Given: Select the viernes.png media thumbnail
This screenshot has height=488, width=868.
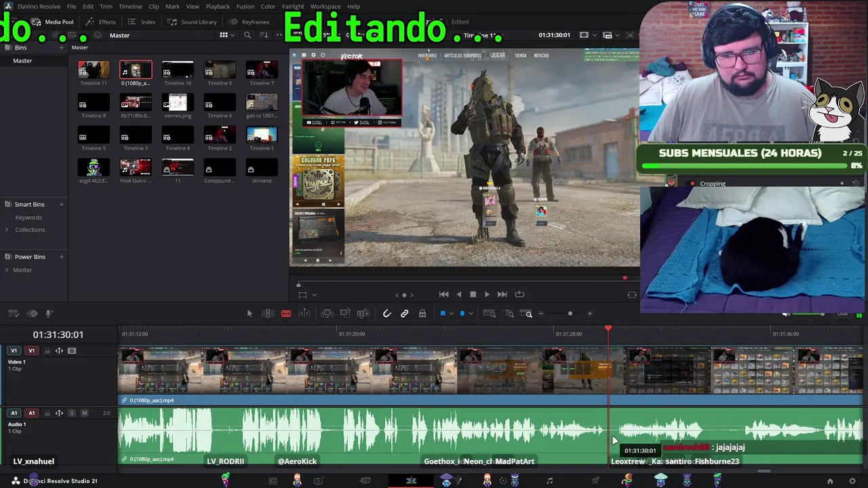Looking at the screenshot, I should pos(178,102).
